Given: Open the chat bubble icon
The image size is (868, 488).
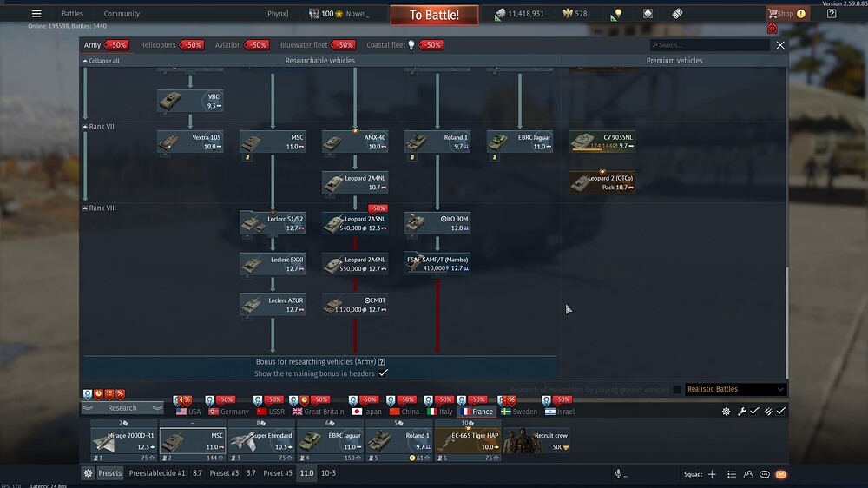Looking at the screenshot, I should pos(765,474).
